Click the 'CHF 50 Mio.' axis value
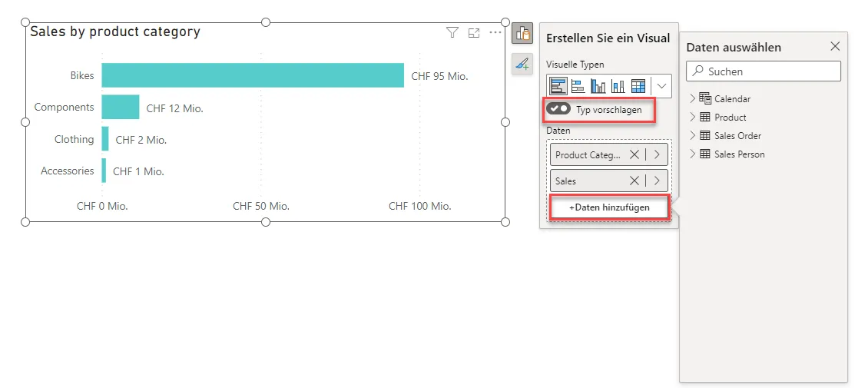868x388 pixels. (x=261, y=207)
